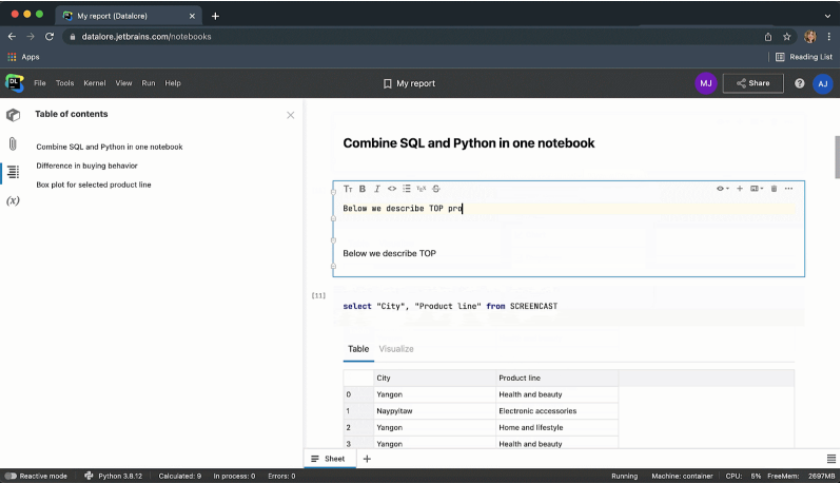The height and width of the screenshot is (485, 840).
Task: Expand the cell type conversion dropdown
Action: pos(757,189)
